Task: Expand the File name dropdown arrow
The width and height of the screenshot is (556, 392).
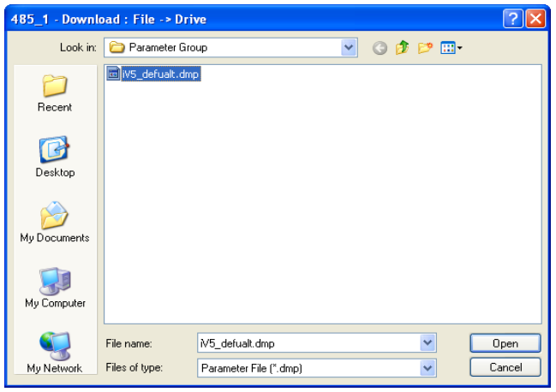Action: click(427, 343)
